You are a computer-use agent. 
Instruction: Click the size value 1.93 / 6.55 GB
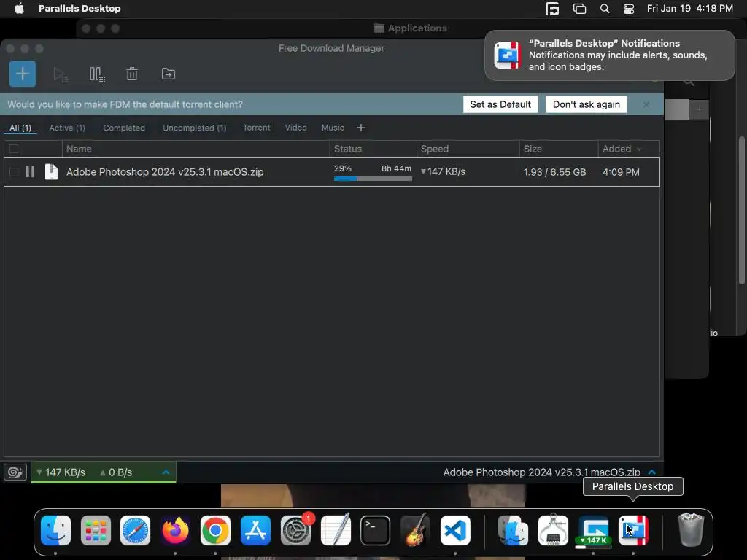click(554, 172)
